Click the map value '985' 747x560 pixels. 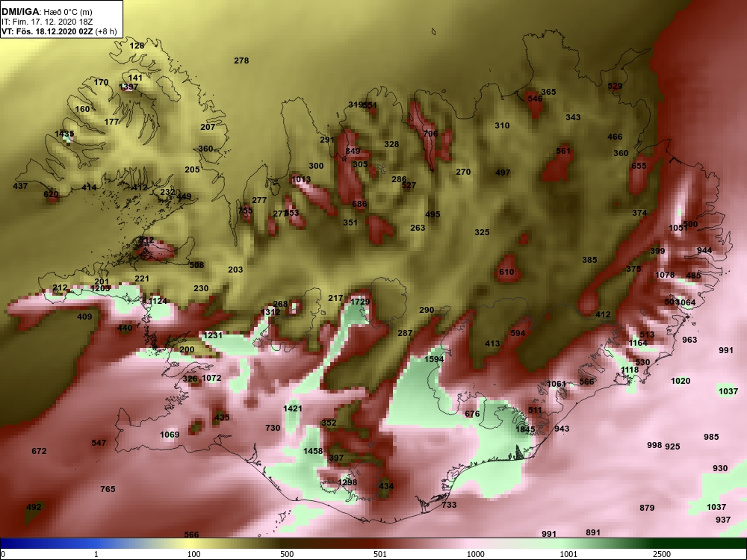coord(711,437)
